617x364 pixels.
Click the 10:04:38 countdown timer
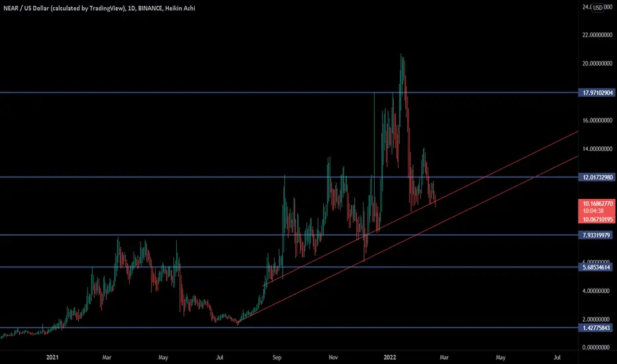(593, 211)
